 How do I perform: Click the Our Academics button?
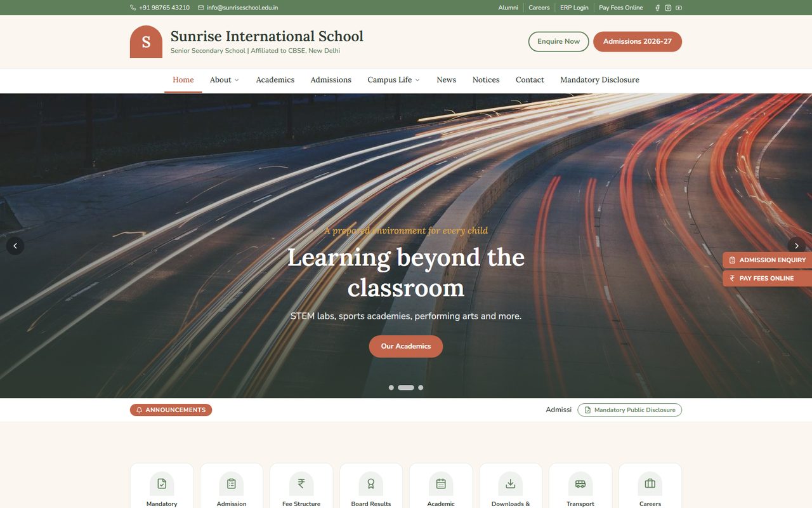406,347
